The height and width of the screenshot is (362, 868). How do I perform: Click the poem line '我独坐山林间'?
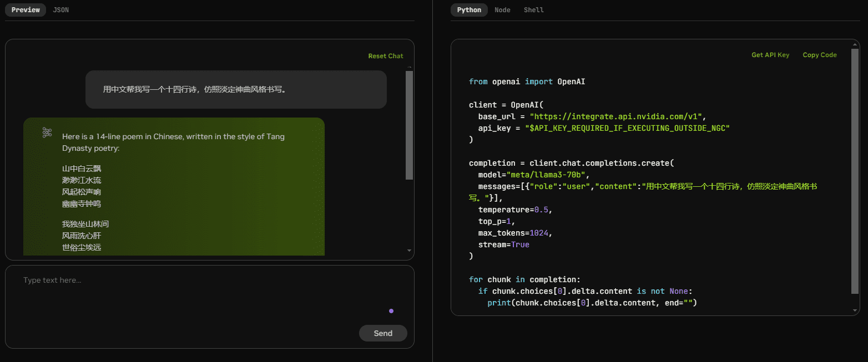coord(85,224)
